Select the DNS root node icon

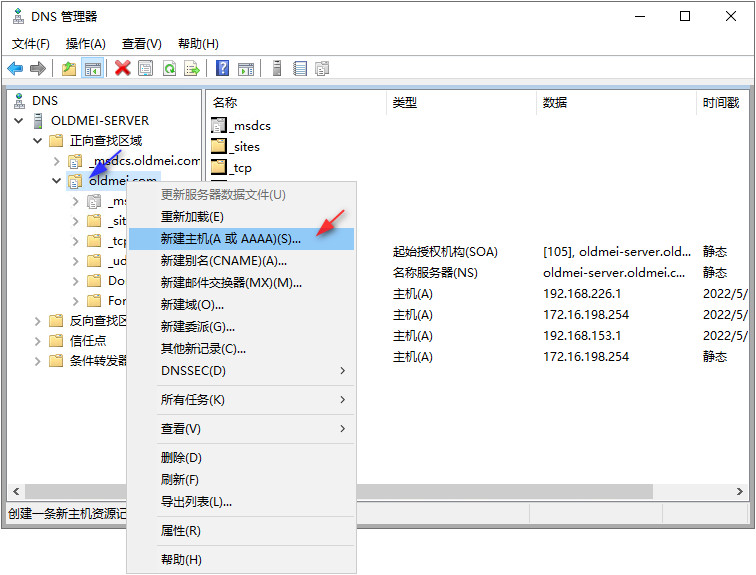point(19,101)
